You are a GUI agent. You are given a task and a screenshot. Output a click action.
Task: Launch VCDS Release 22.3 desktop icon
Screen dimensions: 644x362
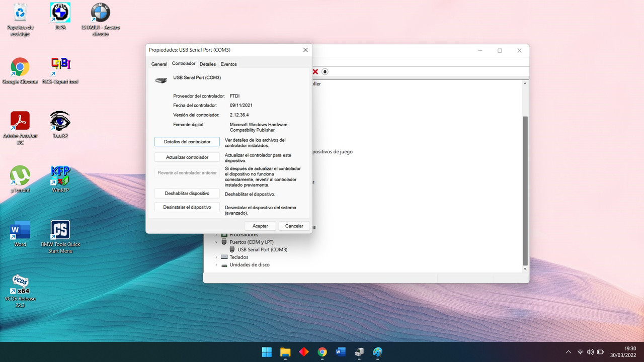coord(20,291)
